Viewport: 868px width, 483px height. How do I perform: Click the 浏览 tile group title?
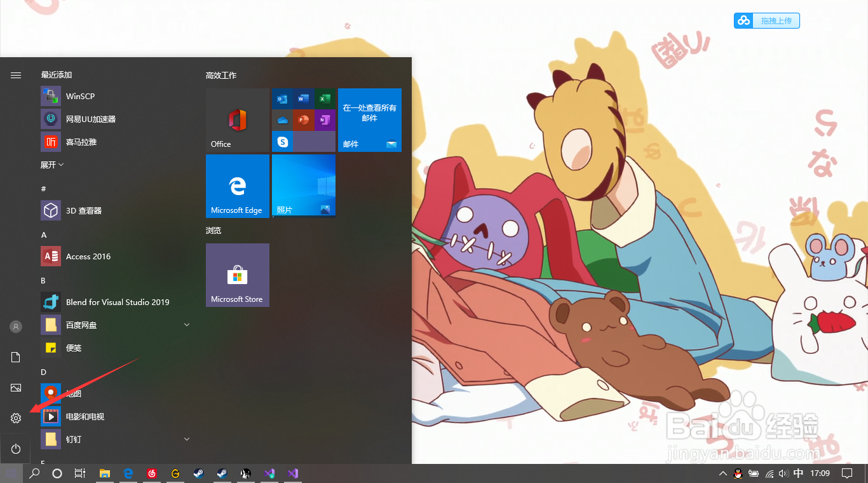(x=214, y=230)
